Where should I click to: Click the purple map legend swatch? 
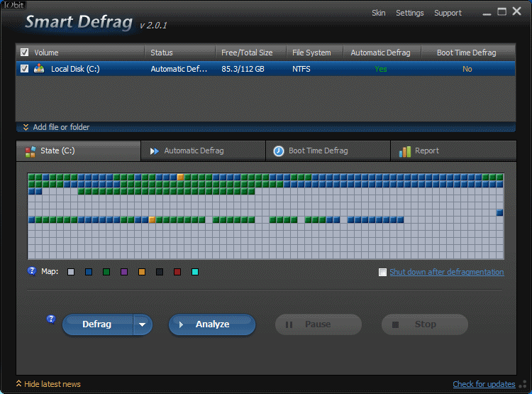[124, 272]
